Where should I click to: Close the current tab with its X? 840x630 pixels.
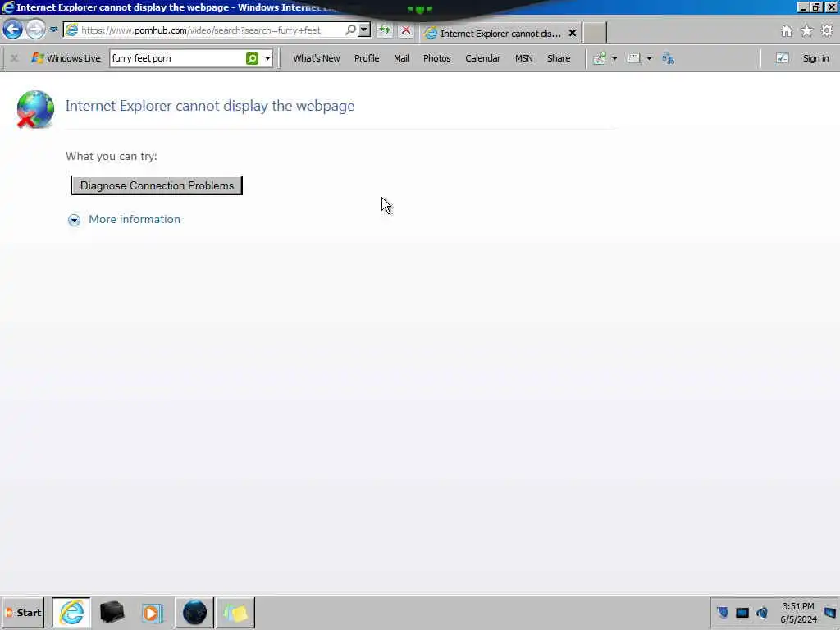pyautogui.click(x=572, y=33)
